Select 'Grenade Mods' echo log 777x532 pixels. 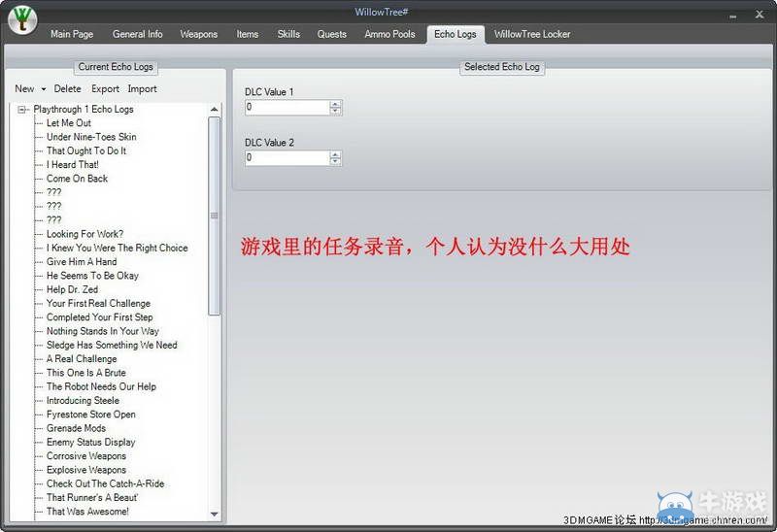[x=76, y=428]
